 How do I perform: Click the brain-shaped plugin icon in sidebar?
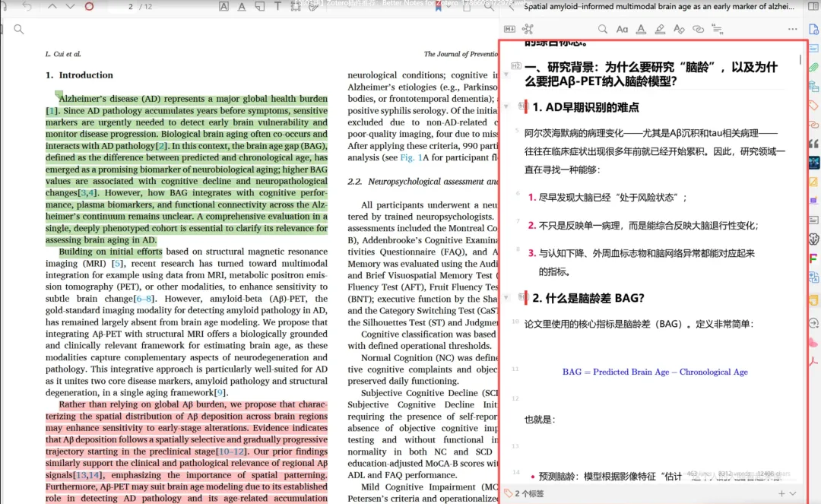click(813, 239)
